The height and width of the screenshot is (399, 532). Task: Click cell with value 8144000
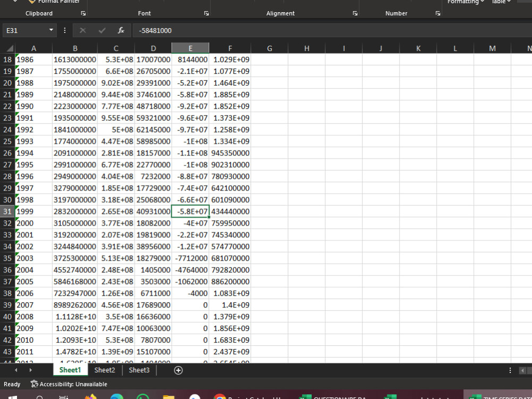point(190,60)
